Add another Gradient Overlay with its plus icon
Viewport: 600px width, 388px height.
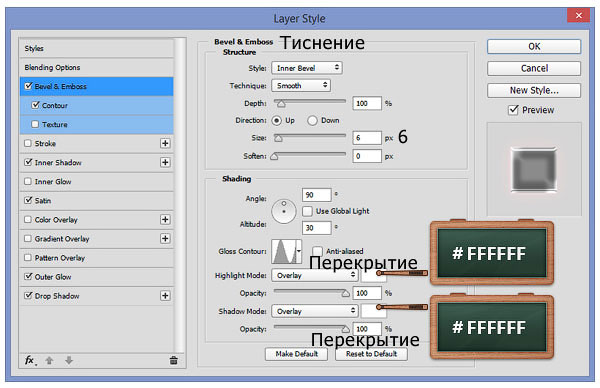click(x=165, y=239)
